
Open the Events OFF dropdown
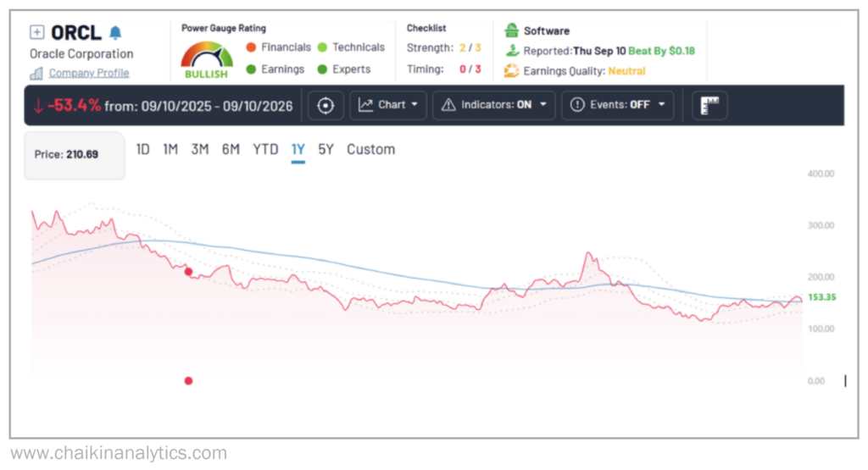(x=618, y=105)
